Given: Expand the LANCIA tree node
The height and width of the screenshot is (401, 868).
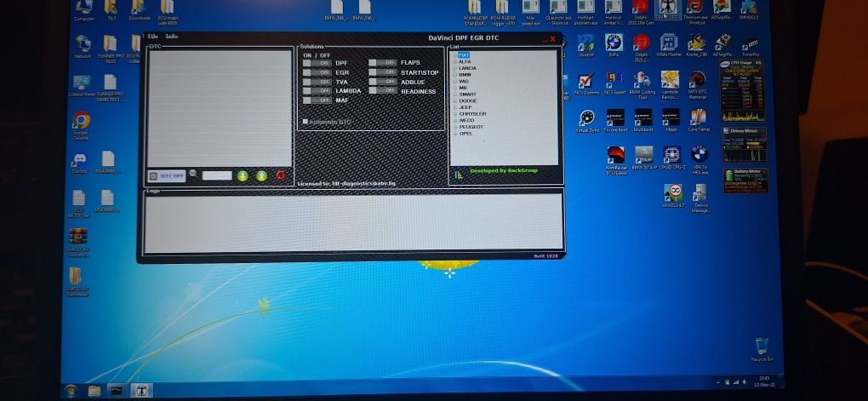Looking at the screenshot, I should [455, 68].
